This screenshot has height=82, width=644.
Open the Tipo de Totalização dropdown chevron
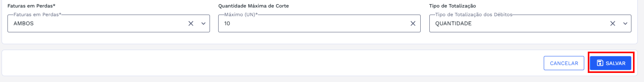(625, 23)
